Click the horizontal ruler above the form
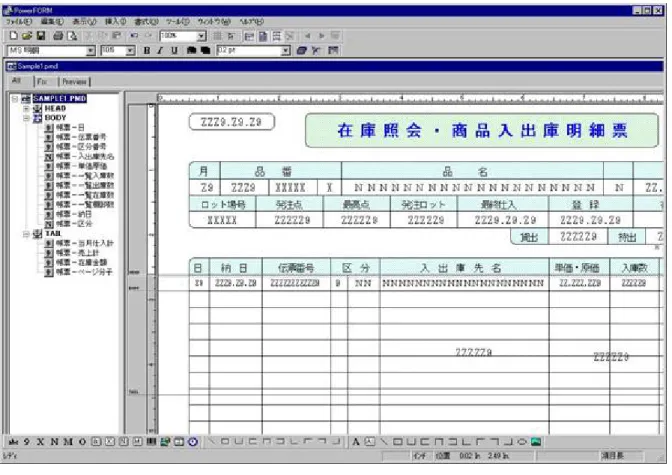This screenshot has width=672, height=475. tap(410, 98)
